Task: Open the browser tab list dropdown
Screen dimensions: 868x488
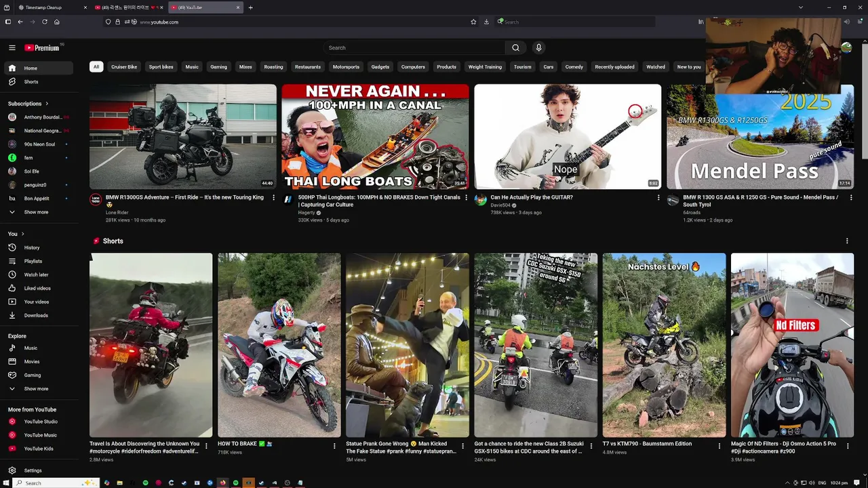Action: tap(800, 7)
